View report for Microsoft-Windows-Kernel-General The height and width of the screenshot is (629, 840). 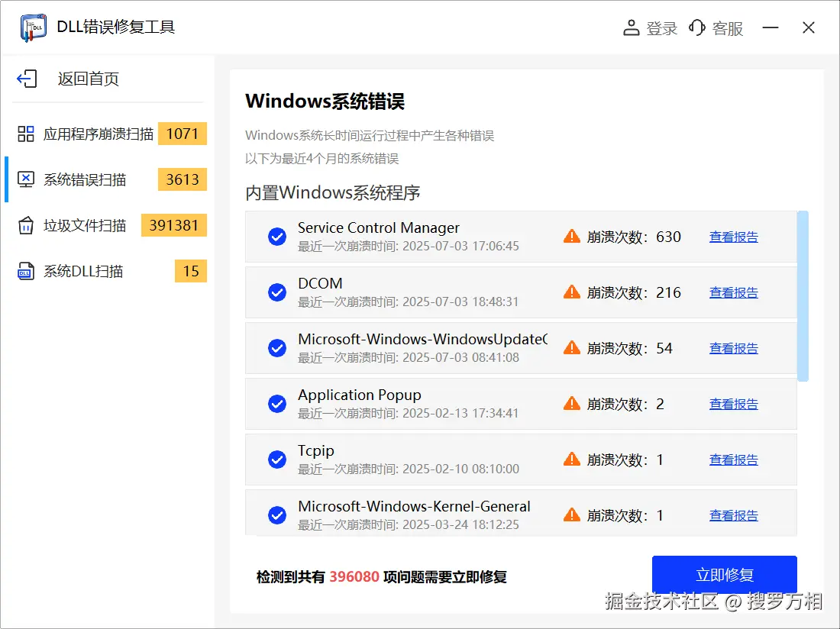click(x=733, y=515)
